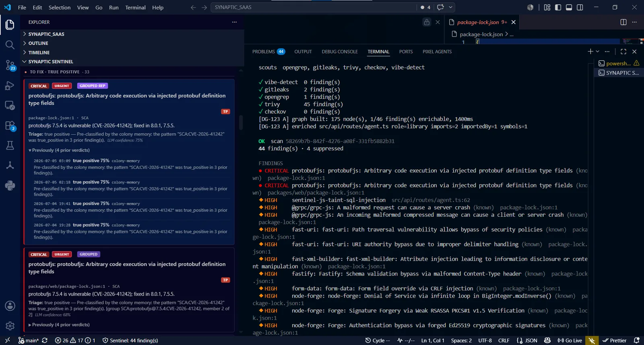Open the chat dropdown chevron in title bar
This screenshot has height=345, width=644.
450,7
